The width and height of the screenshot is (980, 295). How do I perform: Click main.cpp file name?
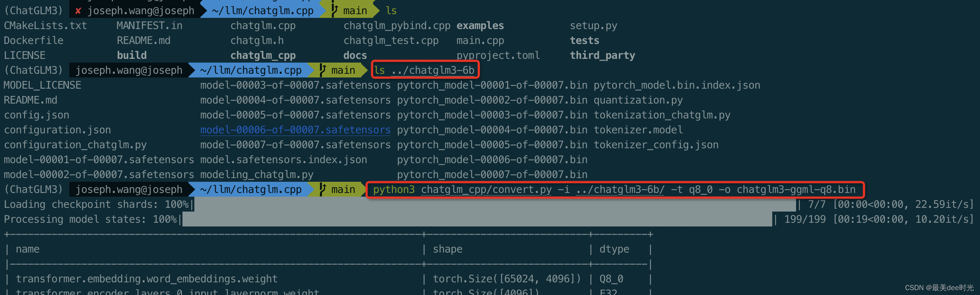click(480, 40)
